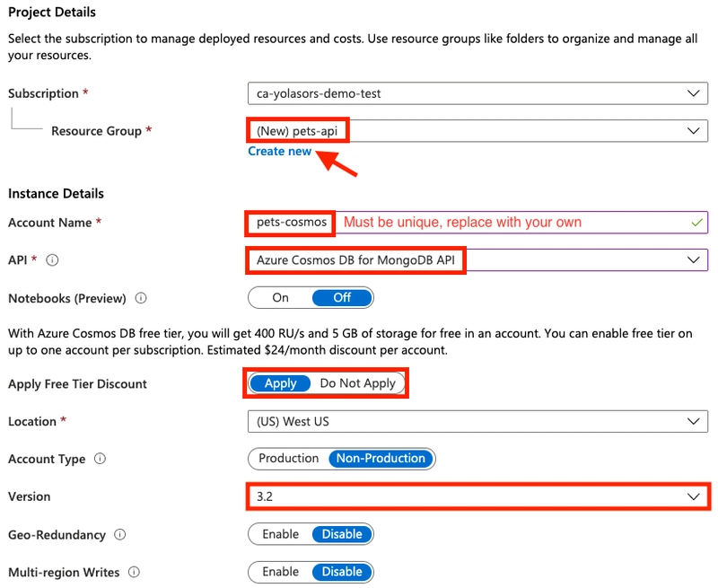Viewport: 718px width, 588px height.
Task: Open the API selection dropdown
Action: click(x=477, y=260)
